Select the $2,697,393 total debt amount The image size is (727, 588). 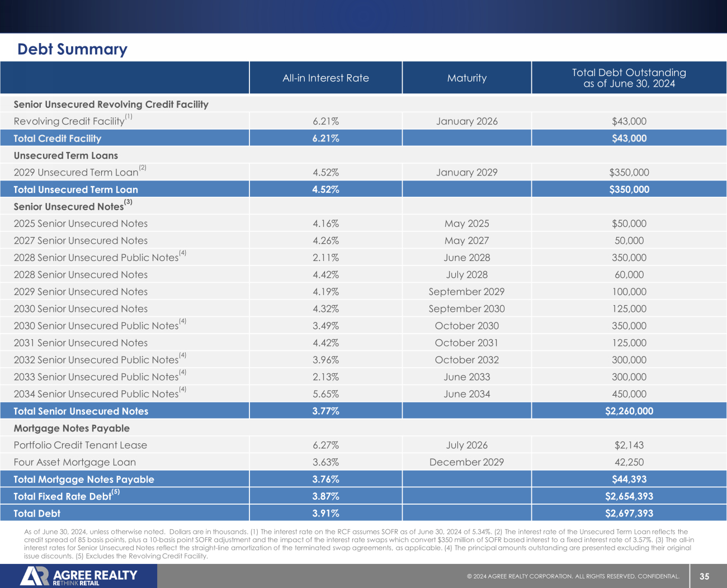click(629, 514)
